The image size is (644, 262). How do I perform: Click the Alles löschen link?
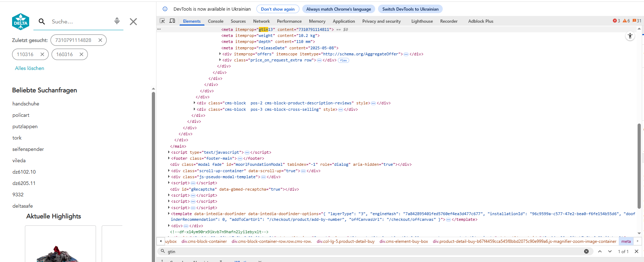point(30,68)
